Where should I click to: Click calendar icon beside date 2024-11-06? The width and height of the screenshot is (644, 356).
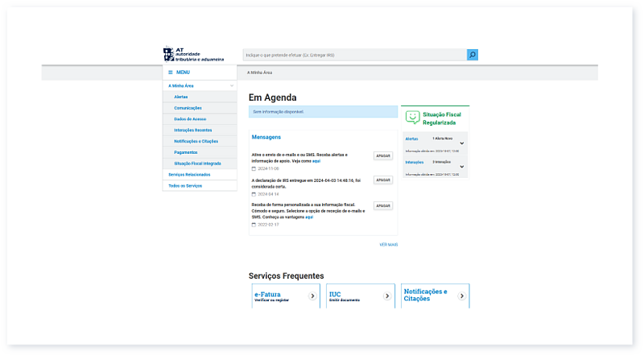click(x=254, y=168)
